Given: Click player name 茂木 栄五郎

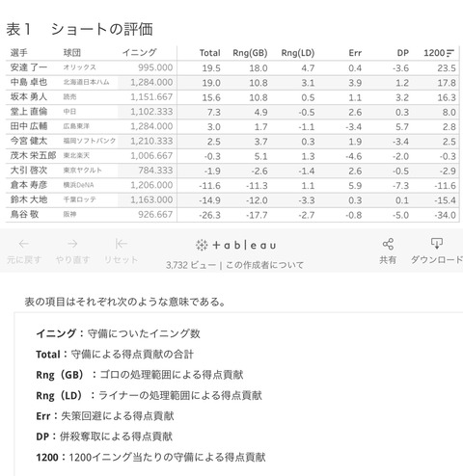Looking at the screenshot, I should [x=33, y=155].
